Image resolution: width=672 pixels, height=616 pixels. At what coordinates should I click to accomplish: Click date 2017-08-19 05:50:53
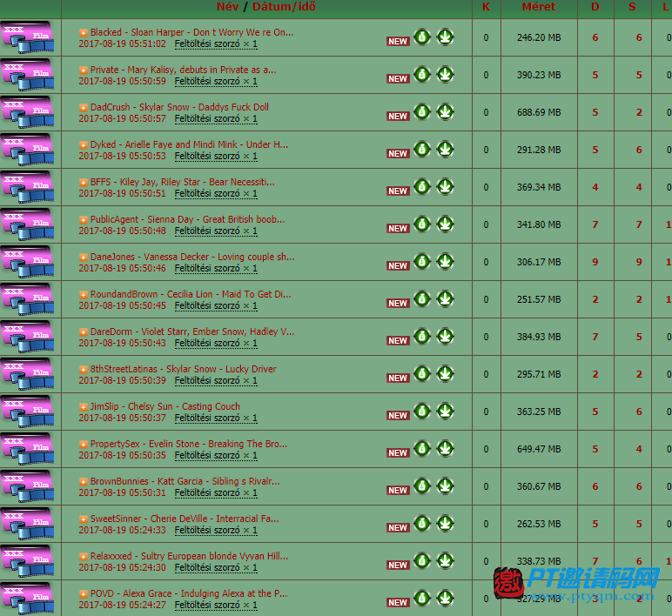[122, 156]
